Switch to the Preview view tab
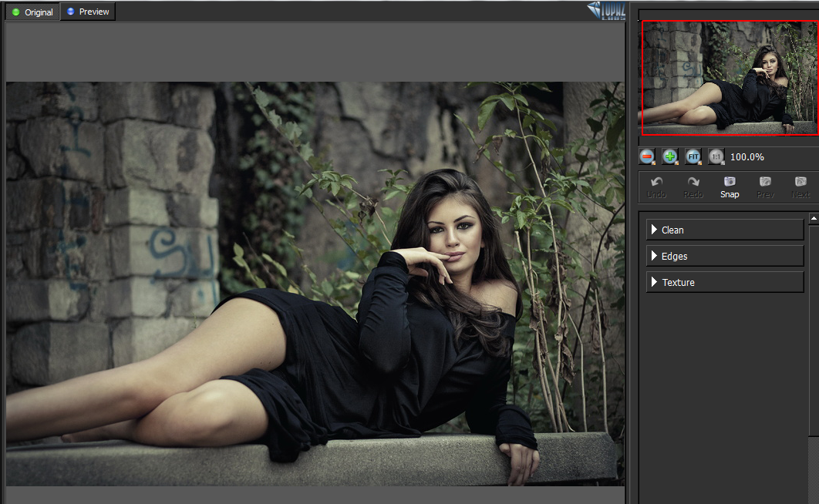The image size is (819, 504). 88,12
